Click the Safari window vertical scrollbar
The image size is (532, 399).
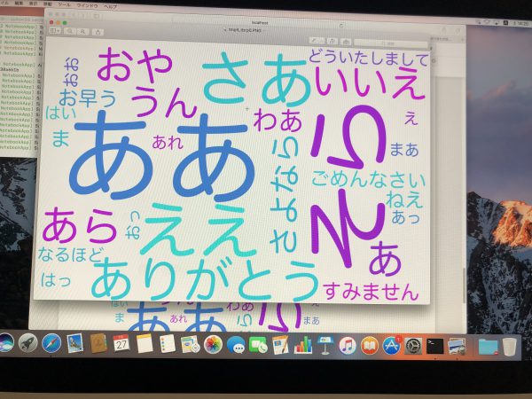pos(465,286)
